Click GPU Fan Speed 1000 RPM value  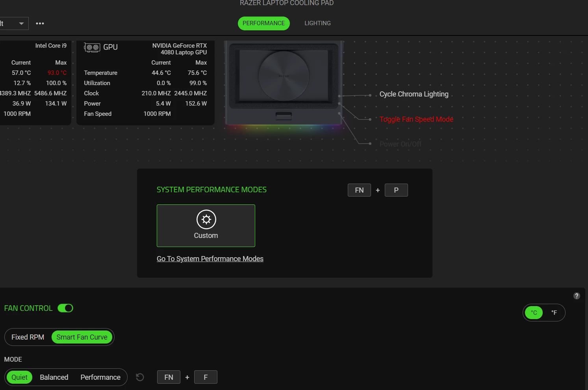(x=157, y=114)
